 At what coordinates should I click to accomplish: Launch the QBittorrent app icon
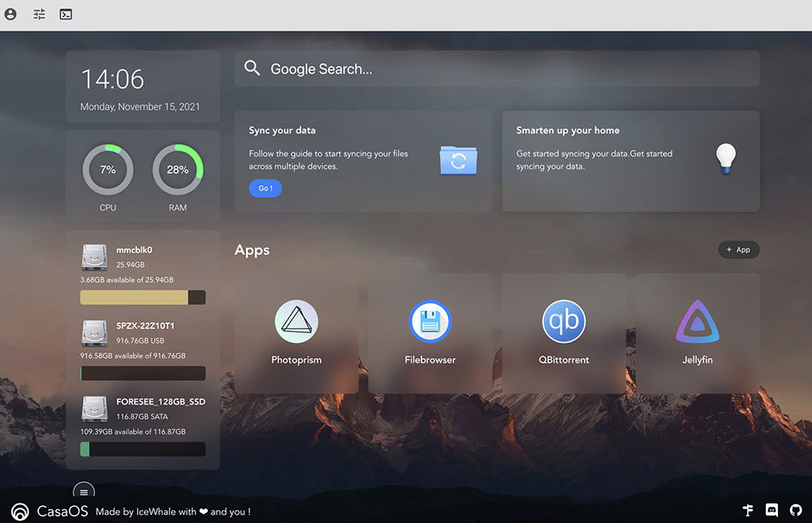click(x=564, y=321)
